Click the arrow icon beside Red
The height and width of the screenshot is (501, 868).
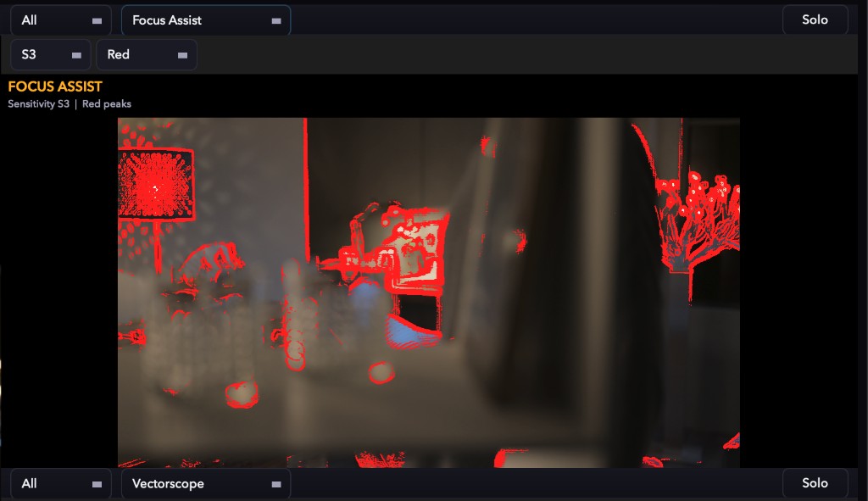pyautogui.click(x=182, y=55)
